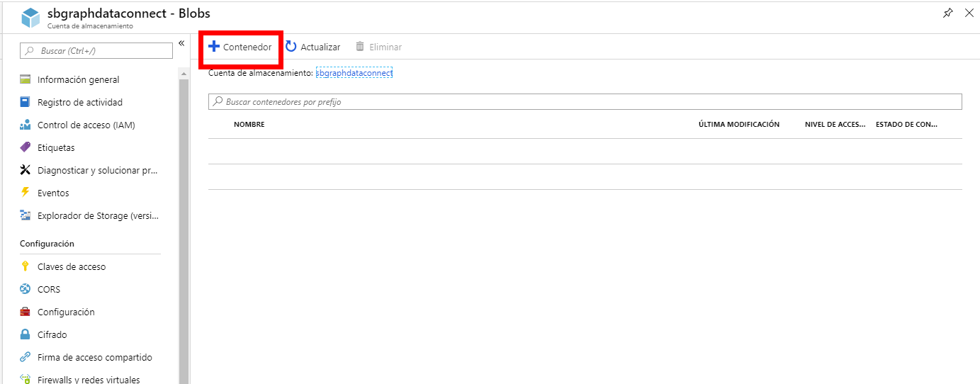
Task: Open Diagnosticar y solucionar problemas
Action: click(x=97, y=170)
